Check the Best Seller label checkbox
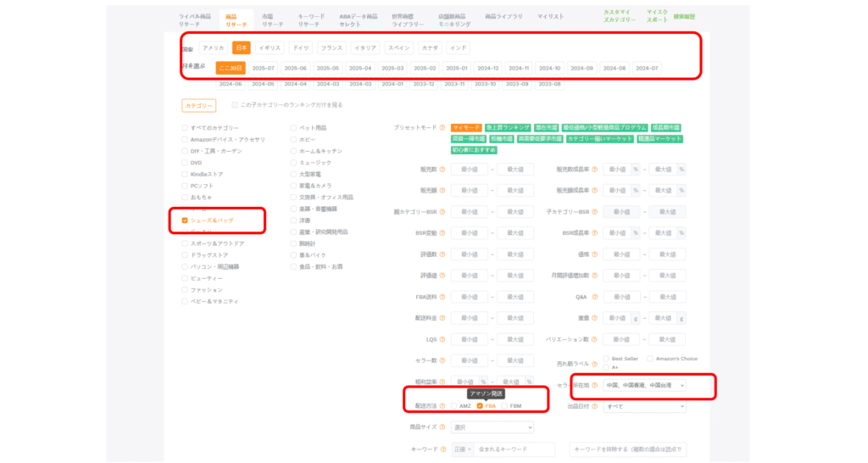The width and height of the screenshot is (868, 463). tap(607, 359)
